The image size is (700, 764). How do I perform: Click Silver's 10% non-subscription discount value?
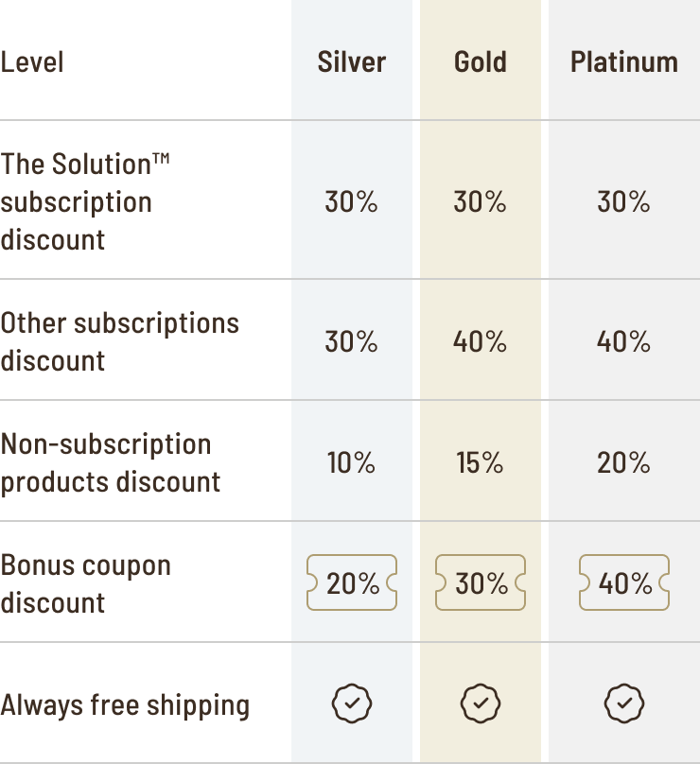pos(352,462)
